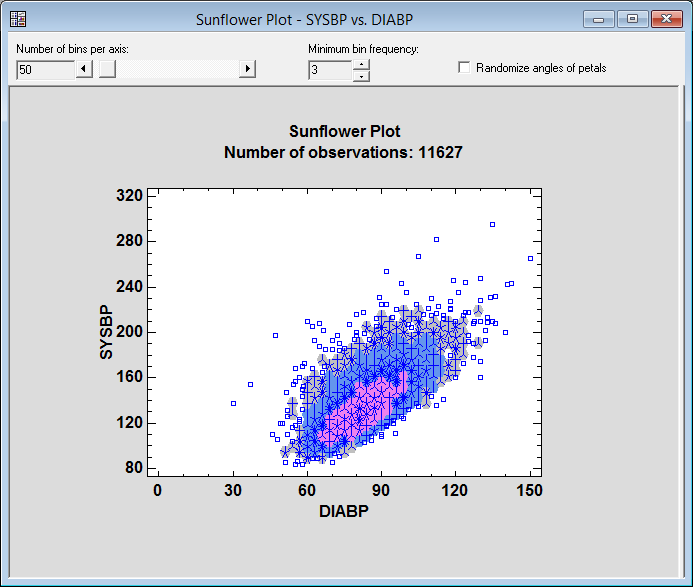Focus the Number of bins per axis field
The image size is (693, 587).
pyautogui.click(x=45, y=69)
